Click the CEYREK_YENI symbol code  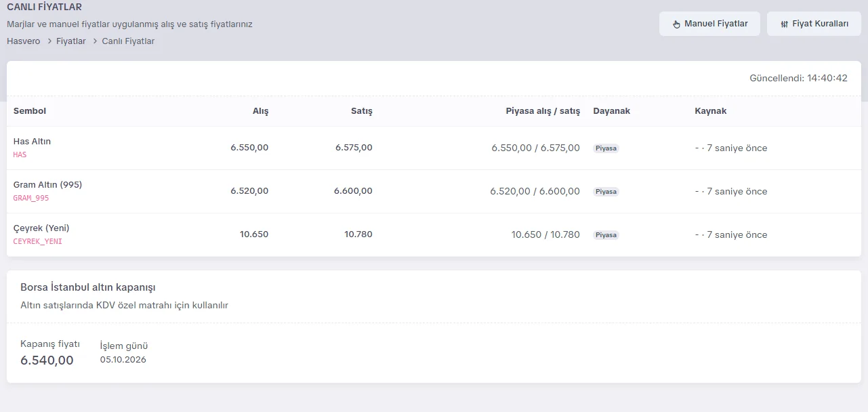tap(37, 242)
